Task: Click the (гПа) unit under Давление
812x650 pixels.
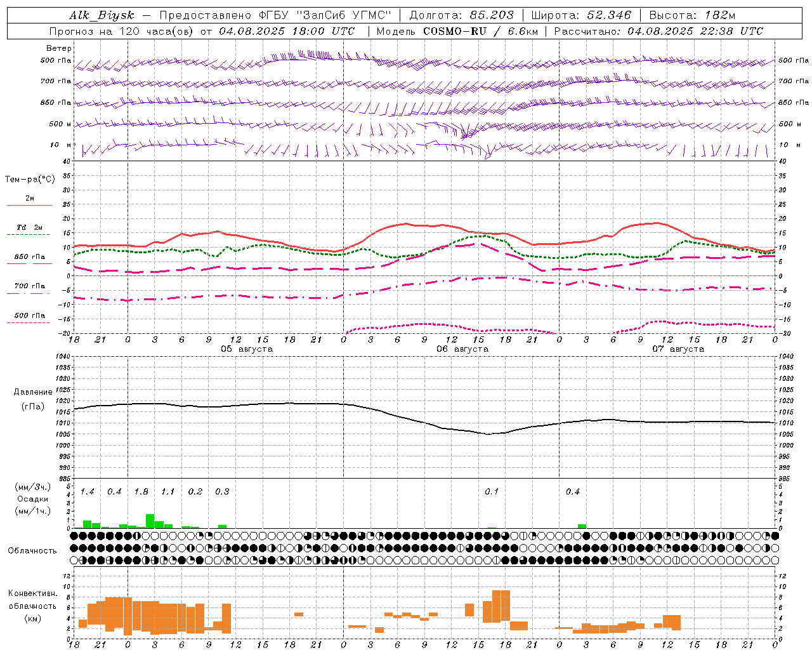Action: tap(33, 407)
